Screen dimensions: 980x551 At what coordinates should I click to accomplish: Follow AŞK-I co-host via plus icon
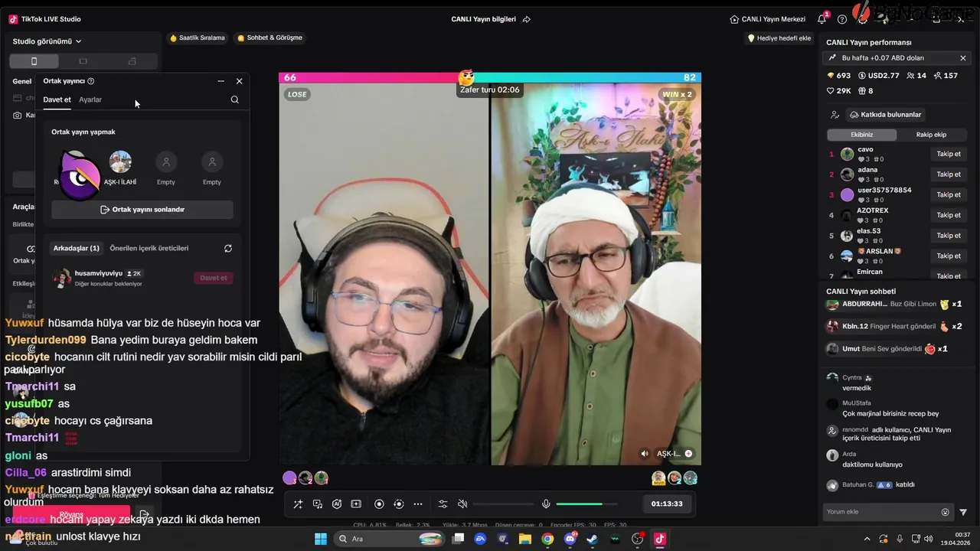(688, 454)
